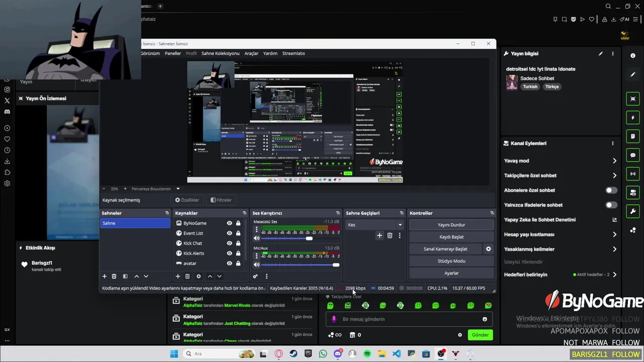This screenshot has width=644, height=362.
Task: Open the emoji picker in message box
Action: pos(485,319)
